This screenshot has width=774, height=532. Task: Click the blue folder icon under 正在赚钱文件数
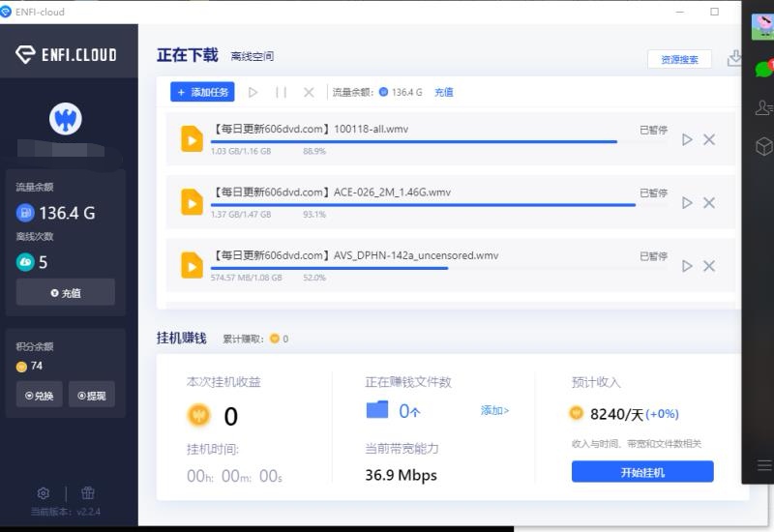click(377, 409)
